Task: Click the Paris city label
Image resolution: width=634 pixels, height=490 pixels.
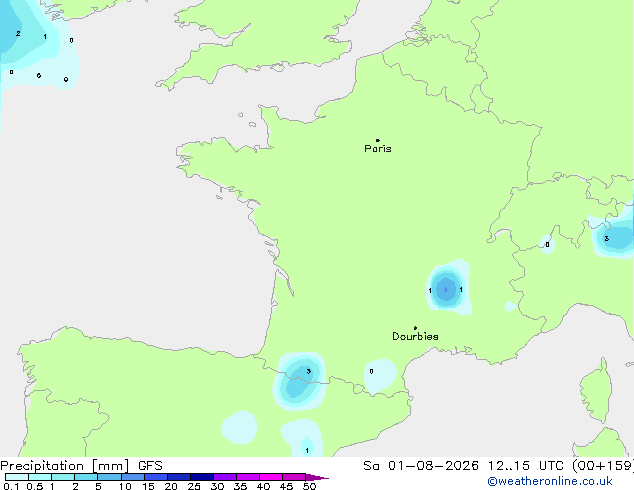Action: pos(378,149)
